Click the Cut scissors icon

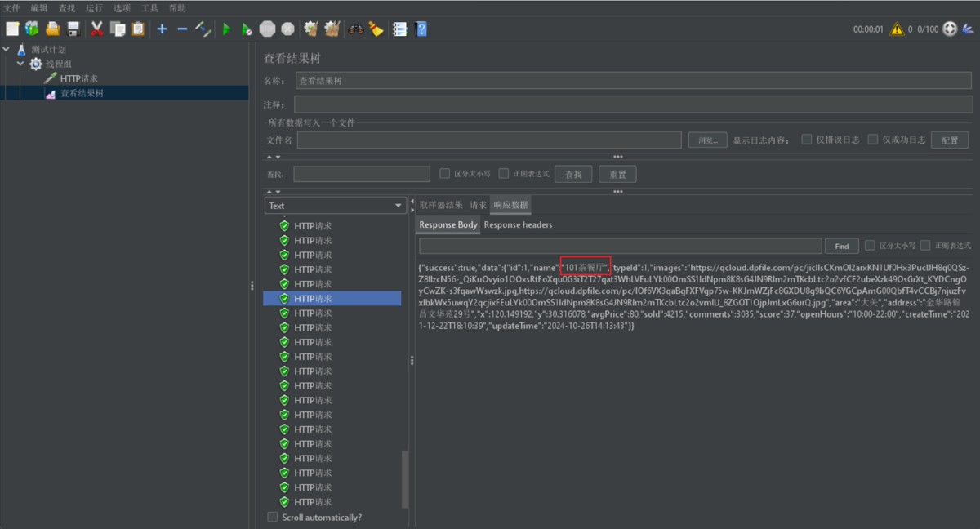97,29
